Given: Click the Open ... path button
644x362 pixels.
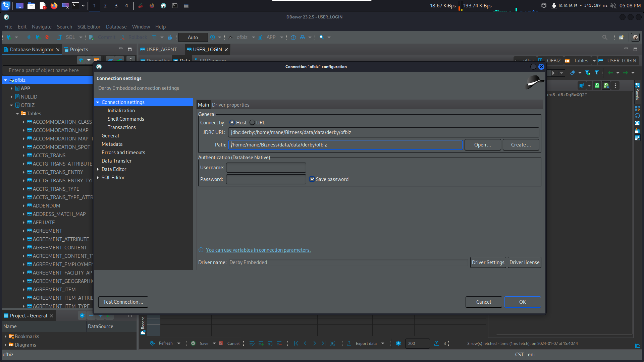Looking at the screenshot, I should coord(483,145).
